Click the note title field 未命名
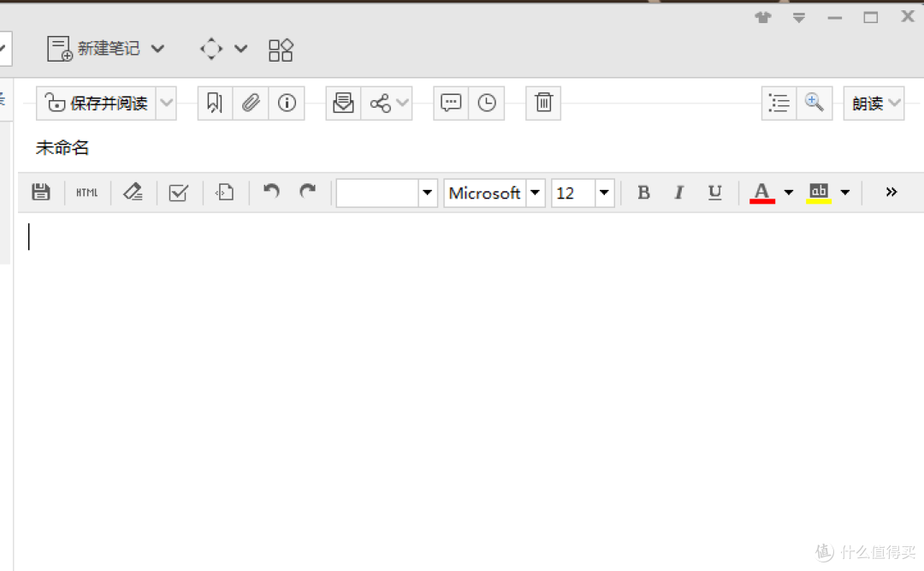This screenshot has width=924, height=571. [x=62, y=147]
